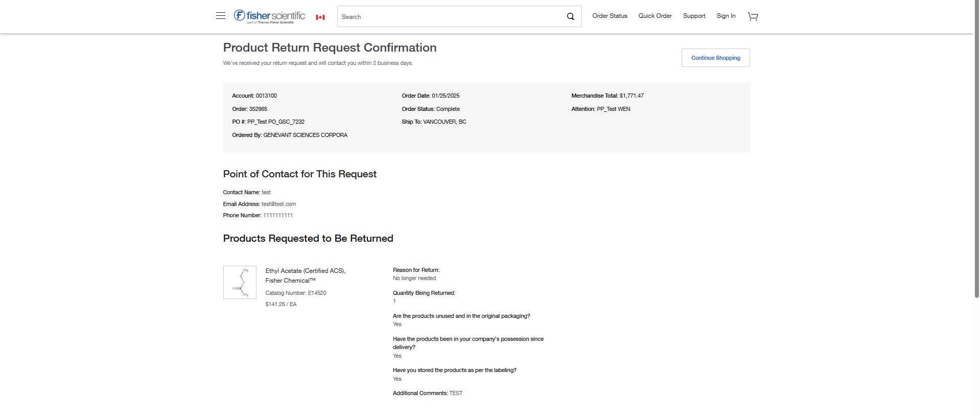Click Ship To VANCOUVER, BC text
980x416 pixels.
[x=434, y=122]
